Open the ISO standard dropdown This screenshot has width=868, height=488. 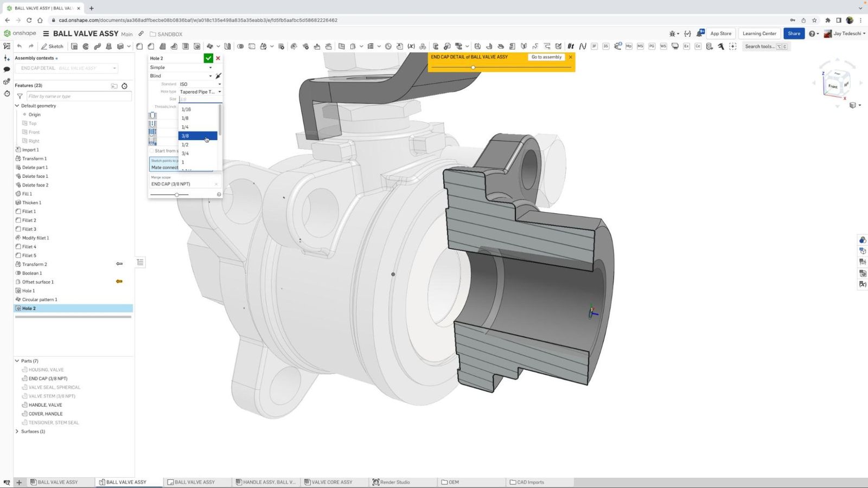[200, 84]
